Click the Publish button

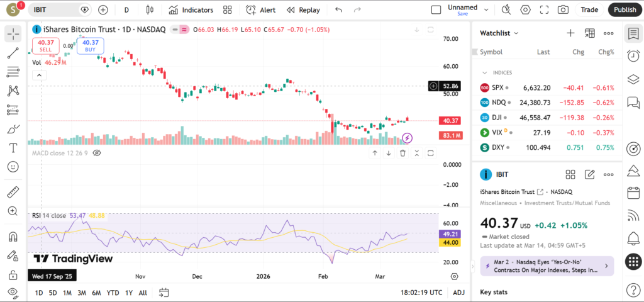click(625, 9)
